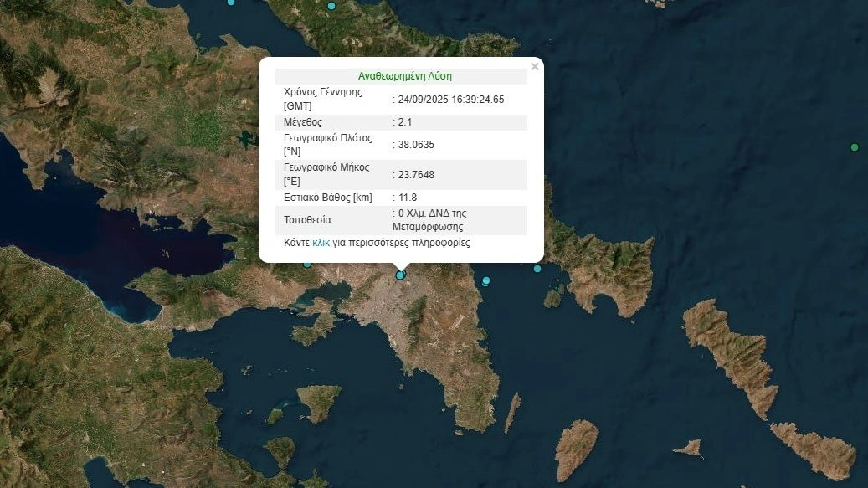The height and width of the screenshot is (488, 868).
Task: Click the origin time value 24/09/2025 16:39:24.65
Action: [x=451, y=100]
